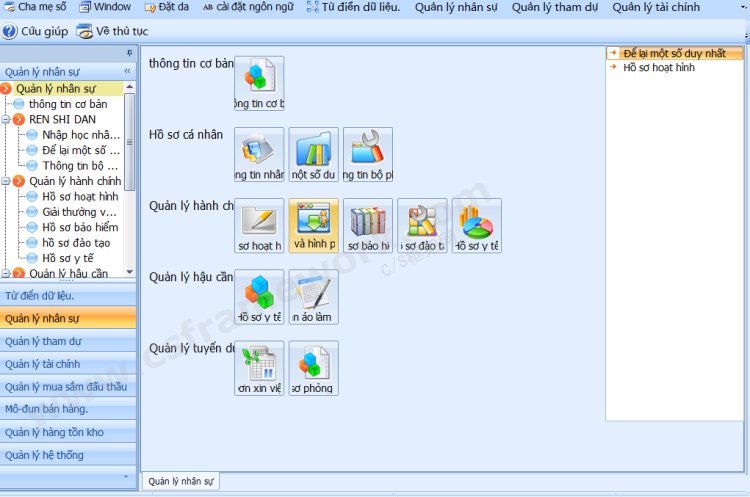Click the pie chart medical records icon
Image resolution: width=750 pixels, height=497 pixels.
[x=477, y=224]
